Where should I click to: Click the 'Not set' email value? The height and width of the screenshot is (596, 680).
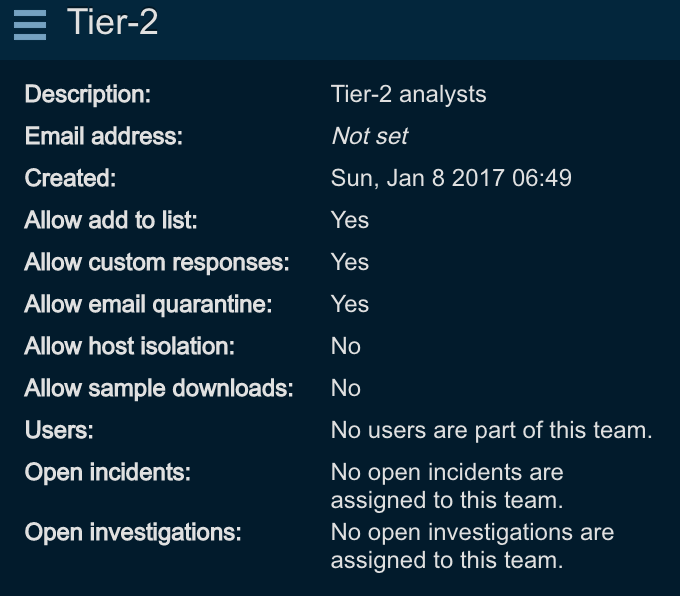369,137
